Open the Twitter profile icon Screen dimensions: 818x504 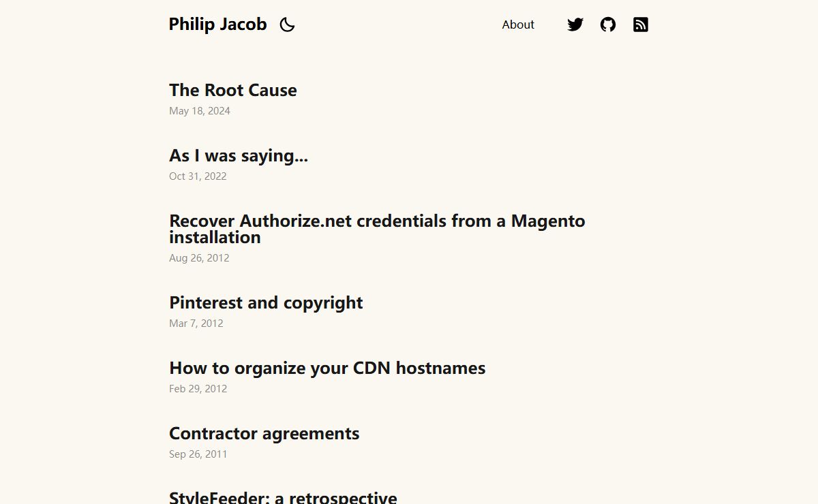coord(575,25)
